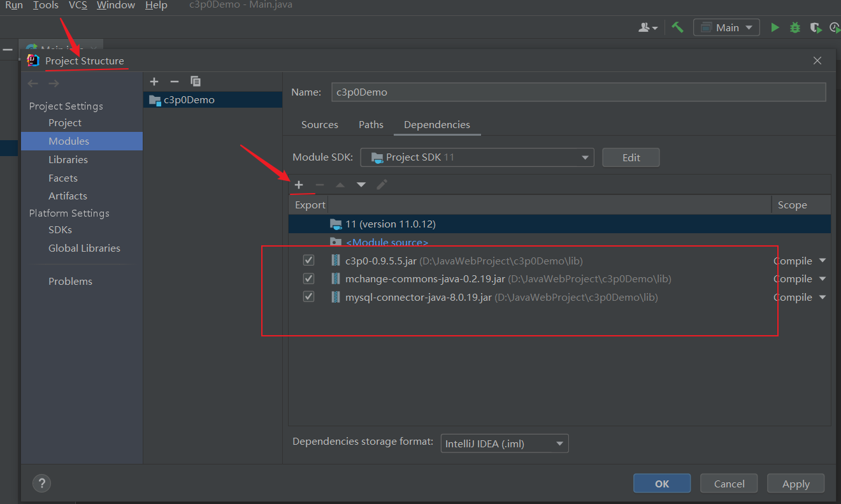Select the Dependencies tab
Viewport: 841px width, 504px height.
pos(437,125)
